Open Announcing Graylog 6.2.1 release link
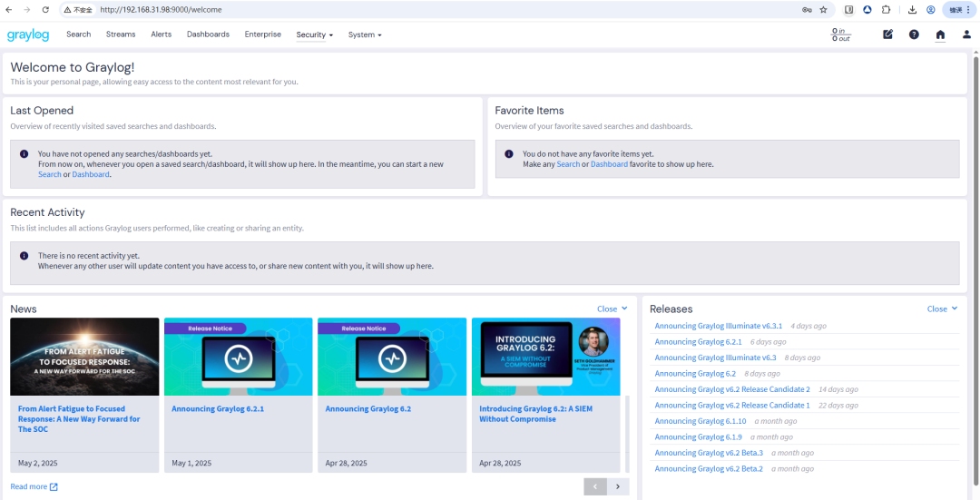The height and width of the screenshot is (500, 980). click(x=698, y=342)
